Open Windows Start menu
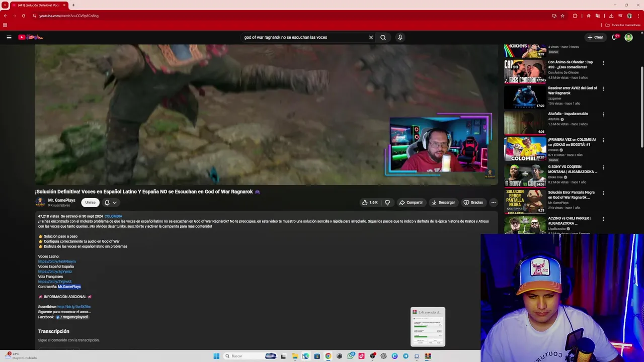The height and width of the screenshot is (362, 644). [x=216, y=356]
